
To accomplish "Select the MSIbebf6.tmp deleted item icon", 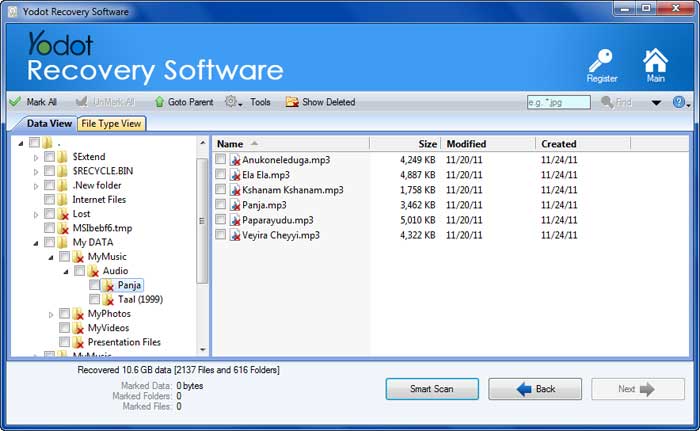I will [63, 228].
